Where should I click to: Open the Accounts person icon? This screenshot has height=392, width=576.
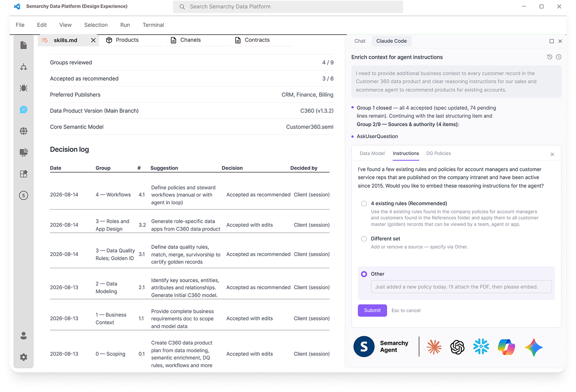[24, 336]
